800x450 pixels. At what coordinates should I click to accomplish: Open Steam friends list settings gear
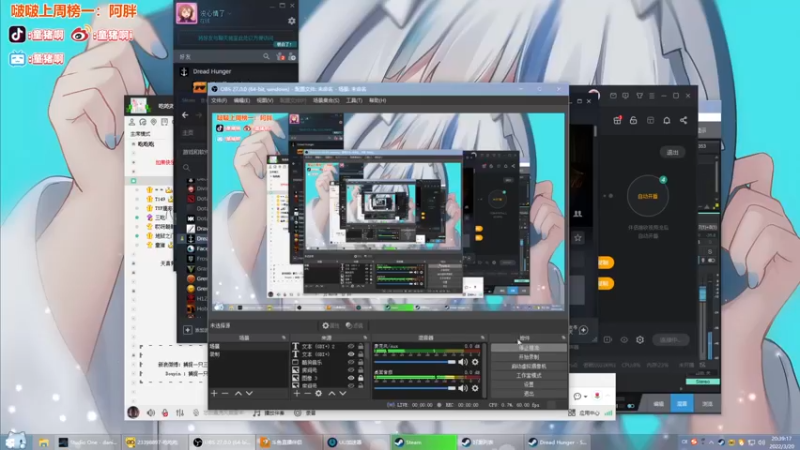pos(291,21)
